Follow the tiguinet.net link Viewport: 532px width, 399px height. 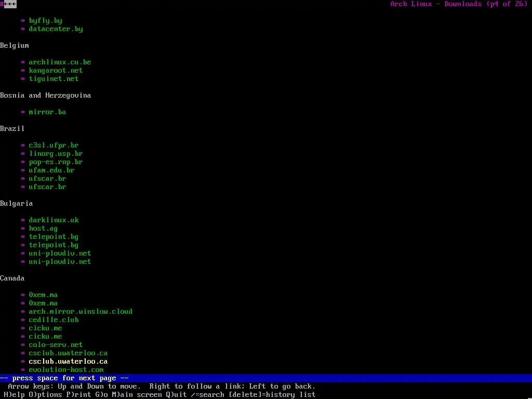[x=54, y=79]
